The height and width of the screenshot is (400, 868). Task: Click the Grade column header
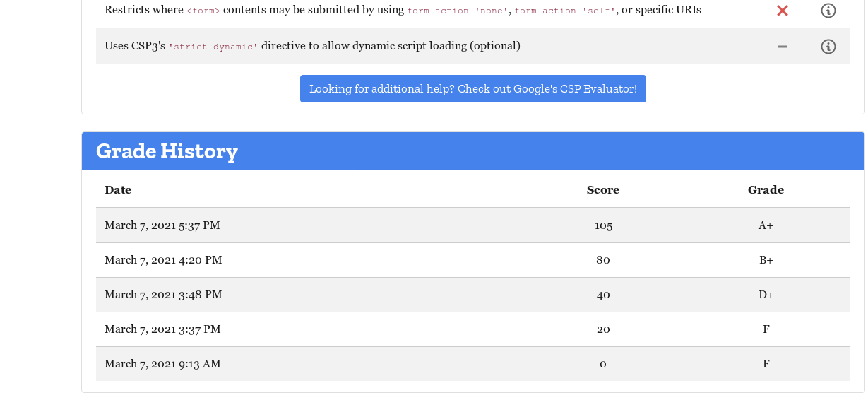[766, 190]
